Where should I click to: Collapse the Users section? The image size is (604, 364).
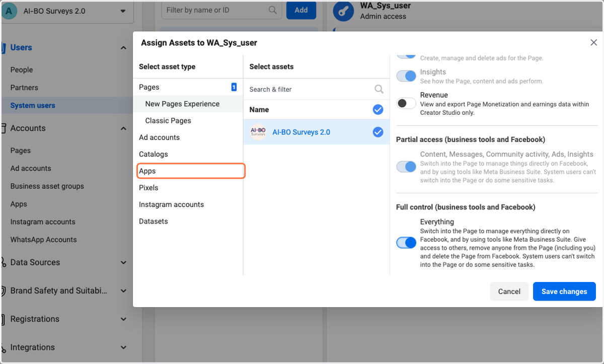[123, 48]
